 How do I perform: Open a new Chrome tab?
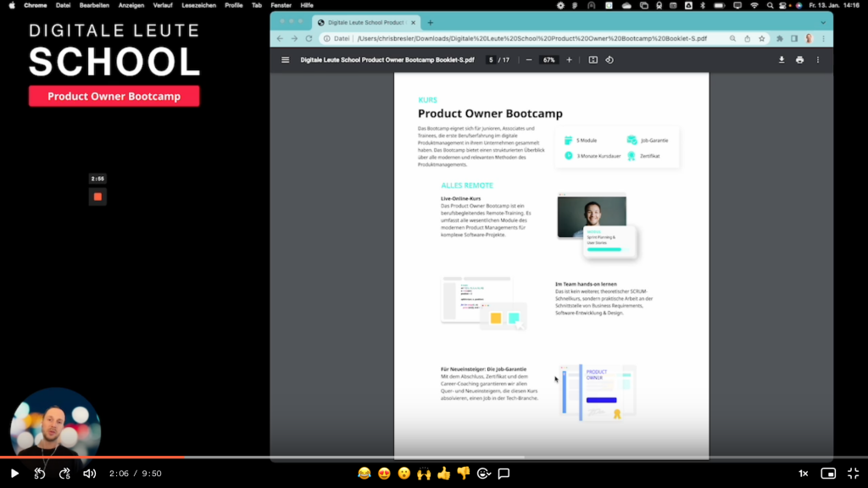click(x=431, y=23)
